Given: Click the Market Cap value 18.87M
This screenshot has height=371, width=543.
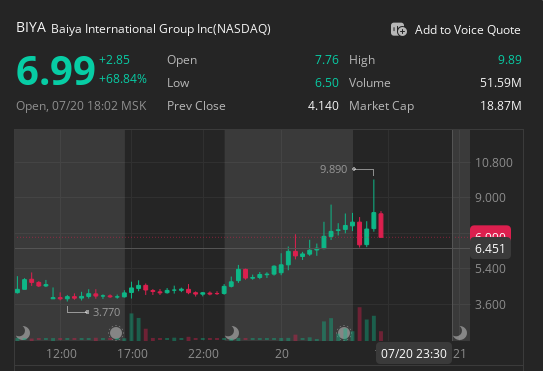Looking at the screenshot, I should click(500, 106).
